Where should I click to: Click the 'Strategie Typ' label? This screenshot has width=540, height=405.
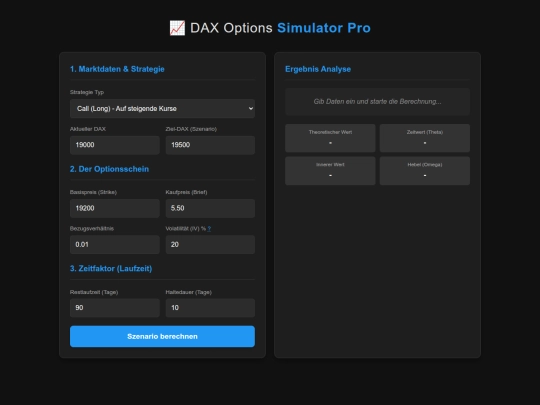pyautogui.click(x=87, y=92)
